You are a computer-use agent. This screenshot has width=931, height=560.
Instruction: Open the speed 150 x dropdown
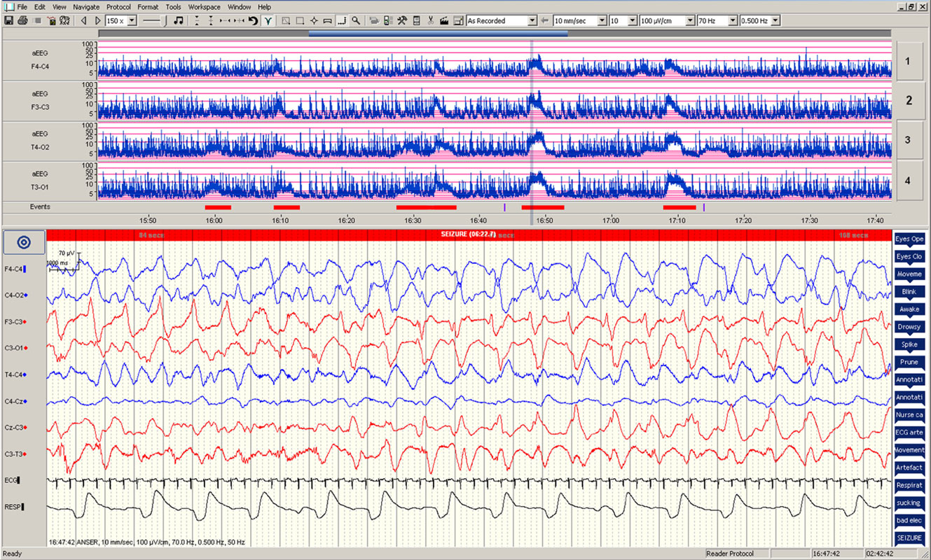pyautogui.click(x=132, y=21)
